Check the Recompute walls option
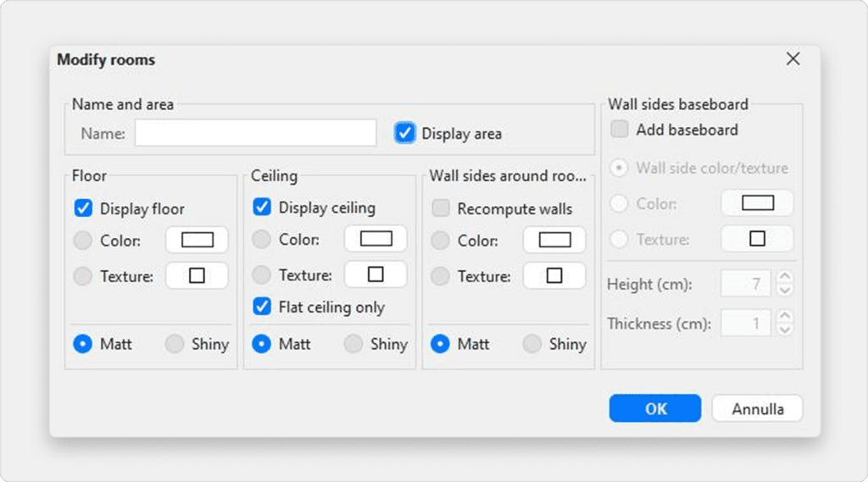Image resolution: width=868 pixels, height=482 pixels. pyautogui.click(x=441, y=208)
